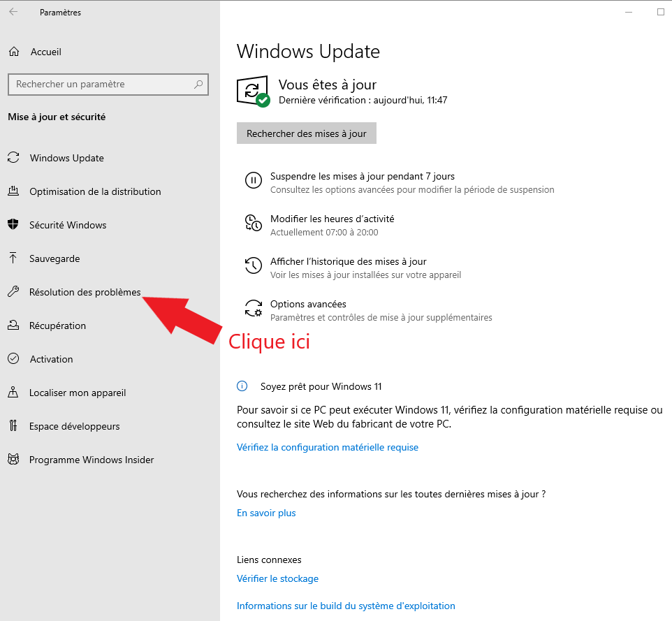672x621 pixels.
Task: Click the Windows Update page heading
Action: click(308, 52)
